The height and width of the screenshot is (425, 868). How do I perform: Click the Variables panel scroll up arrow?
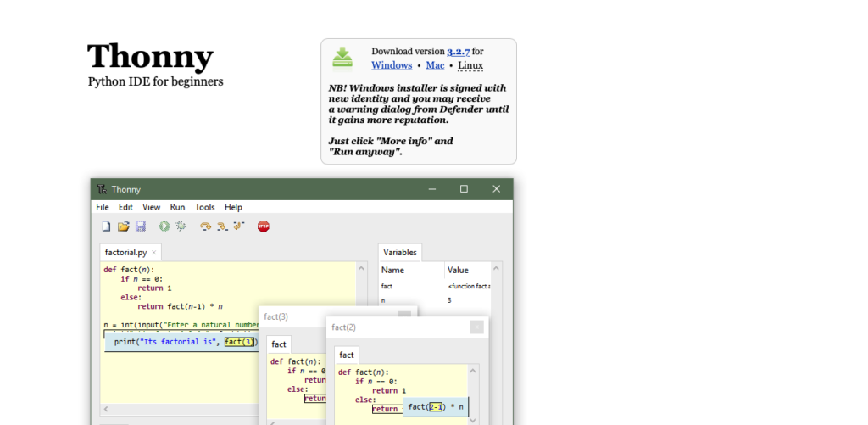tap(497, 268)
